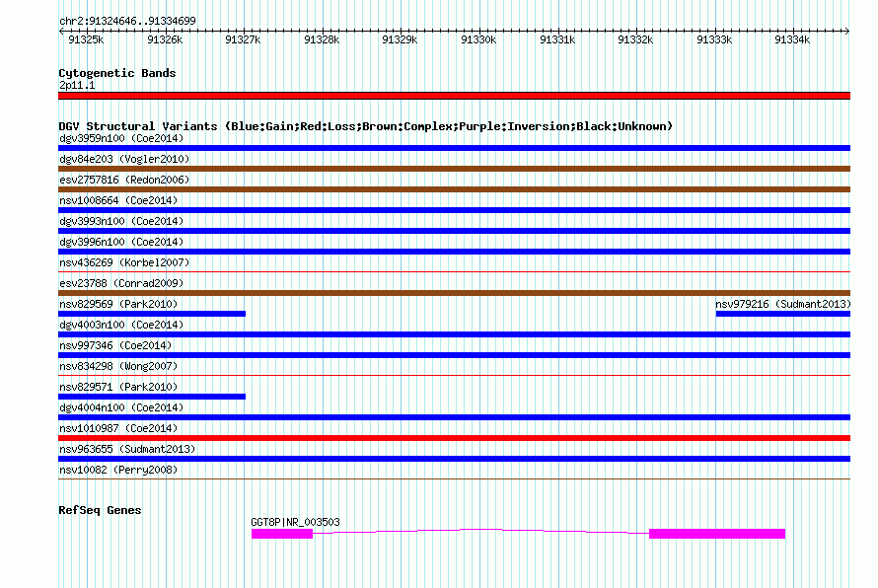Click first magenta exon of GGT8P
The width and height of the screenshot is (878, 588).
(282, 534)
